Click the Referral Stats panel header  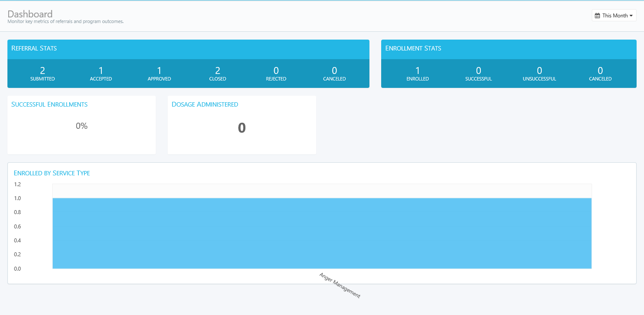[34, 48]
